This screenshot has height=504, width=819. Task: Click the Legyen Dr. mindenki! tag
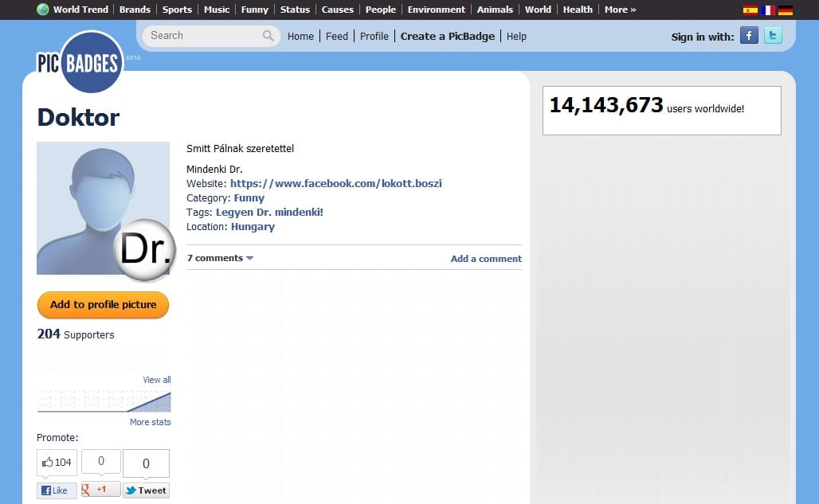tap(269, 212)
